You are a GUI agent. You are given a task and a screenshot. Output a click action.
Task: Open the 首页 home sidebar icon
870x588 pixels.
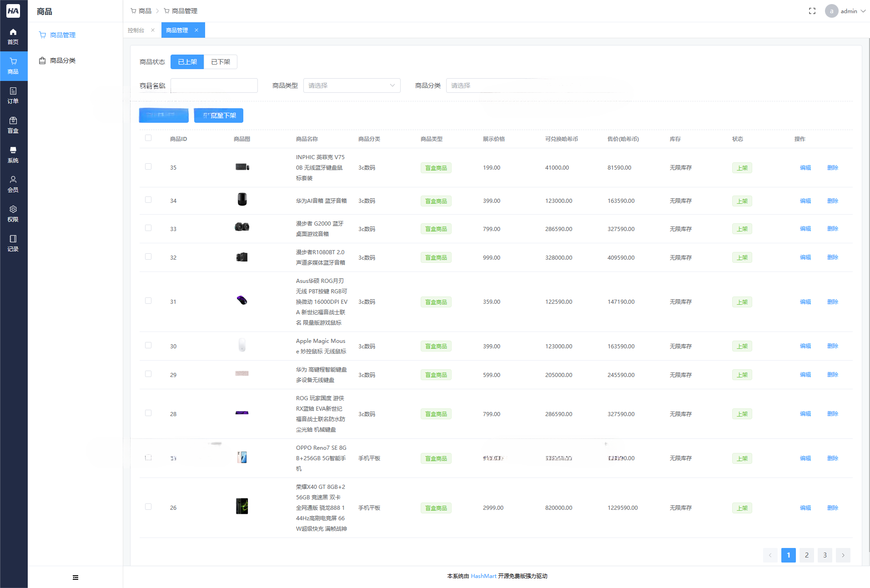[x=13, y=37]
